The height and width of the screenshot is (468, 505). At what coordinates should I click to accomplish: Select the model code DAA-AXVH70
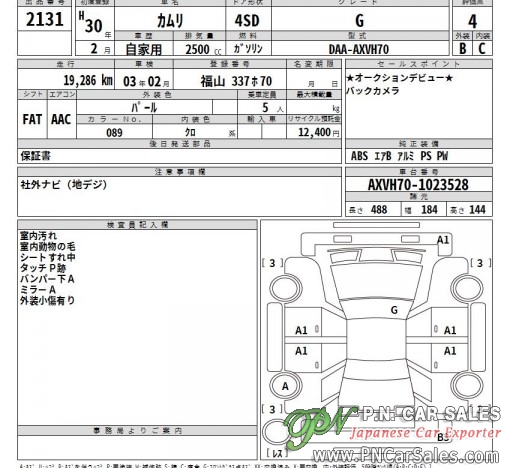coord(359,49)
